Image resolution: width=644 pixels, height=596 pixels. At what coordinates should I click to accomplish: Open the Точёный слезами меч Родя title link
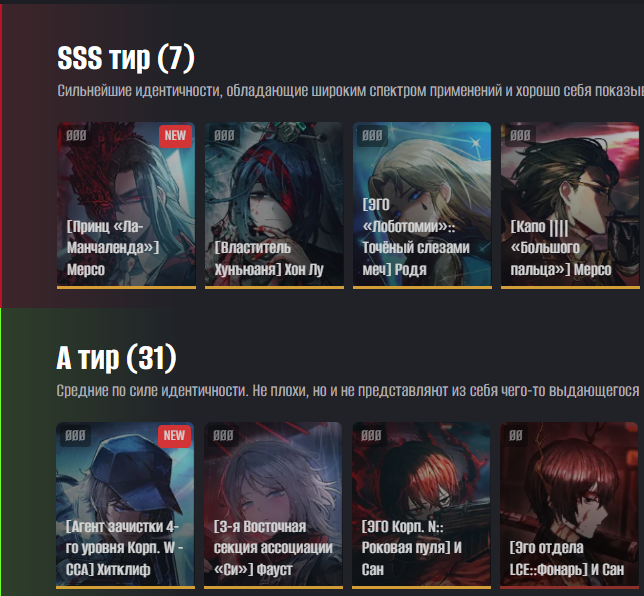(416, 237)
